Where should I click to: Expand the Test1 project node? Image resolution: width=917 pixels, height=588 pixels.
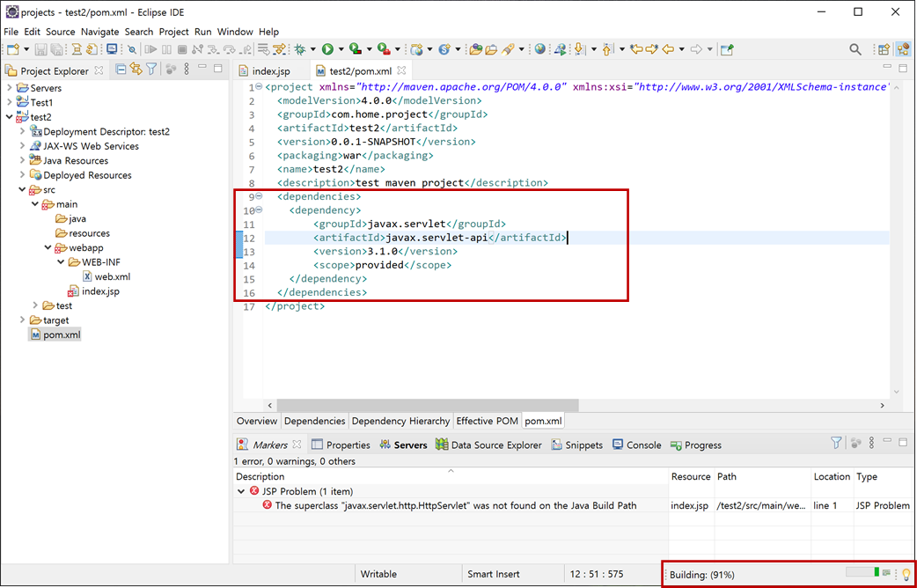tap(9, 102)
